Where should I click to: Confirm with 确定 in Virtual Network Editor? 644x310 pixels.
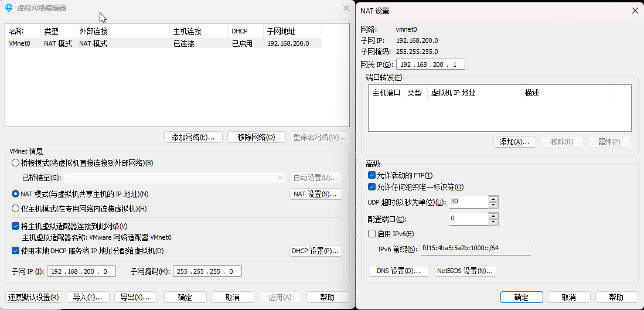(x=185, y=297)
